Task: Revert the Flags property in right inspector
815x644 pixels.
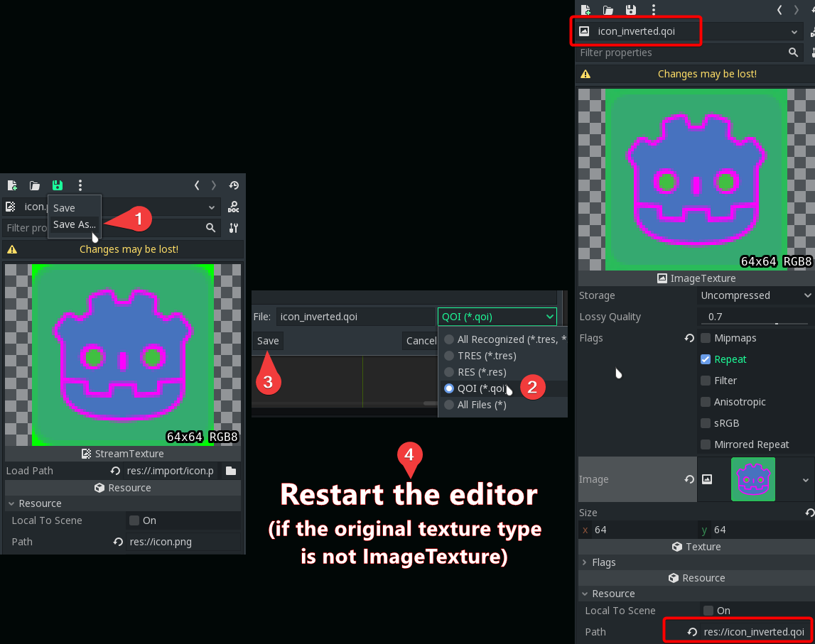Action: pyautogui.click(x=689, y=338)
